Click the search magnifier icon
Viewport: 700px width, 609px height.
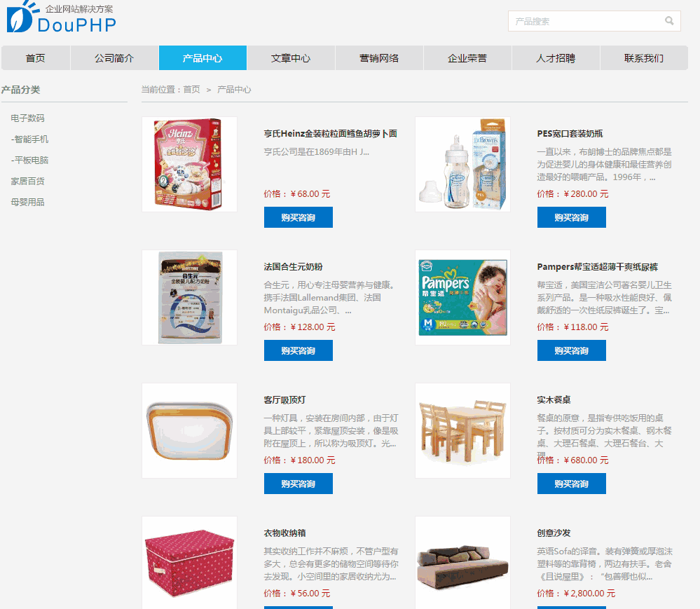point(668,21)
